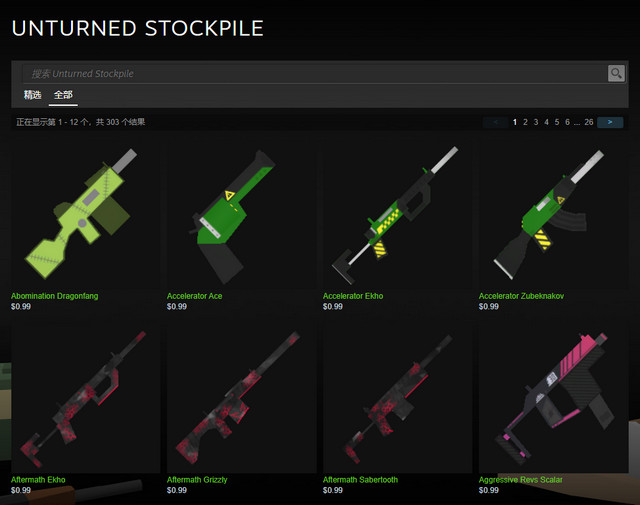Open the Accelerator Zubeknakov name link
Image resolution: width=640 pixels, height=505 pixels.
point(521,296)
